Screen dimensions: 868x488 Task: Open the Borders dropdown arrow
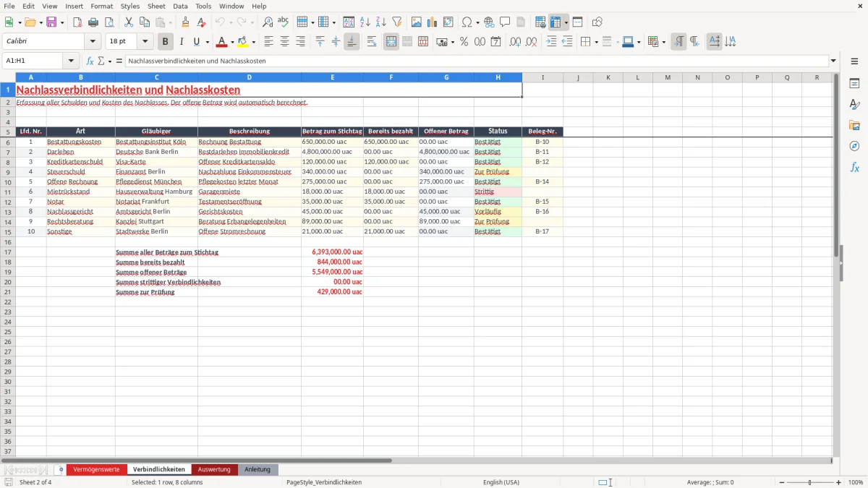[595, 42]
